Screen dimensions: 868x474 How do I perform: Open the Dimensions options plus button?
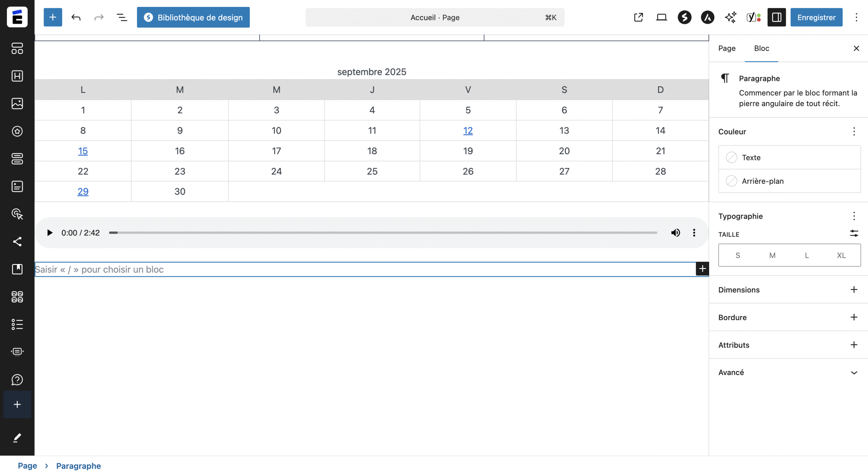coord(854,290)
